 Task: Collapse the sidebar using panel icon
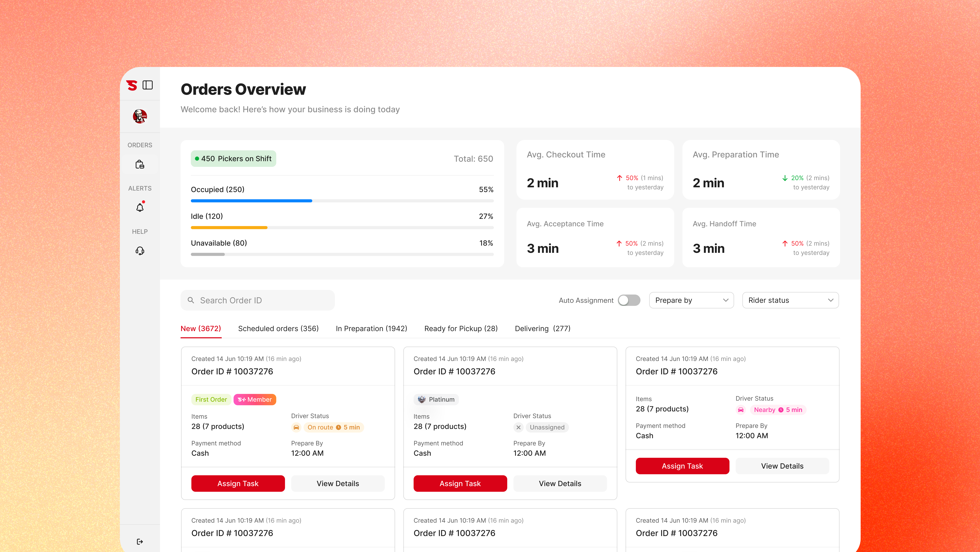pos(148,85)
